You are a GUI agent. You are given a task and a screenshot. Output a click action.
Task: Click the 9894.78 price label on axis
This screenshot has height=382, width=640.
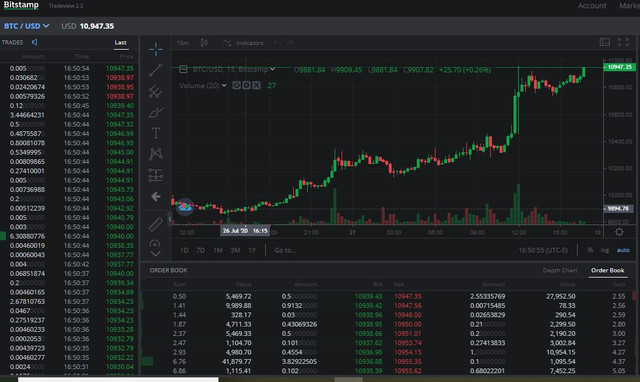pyautogui.click(x=619, y=209)
